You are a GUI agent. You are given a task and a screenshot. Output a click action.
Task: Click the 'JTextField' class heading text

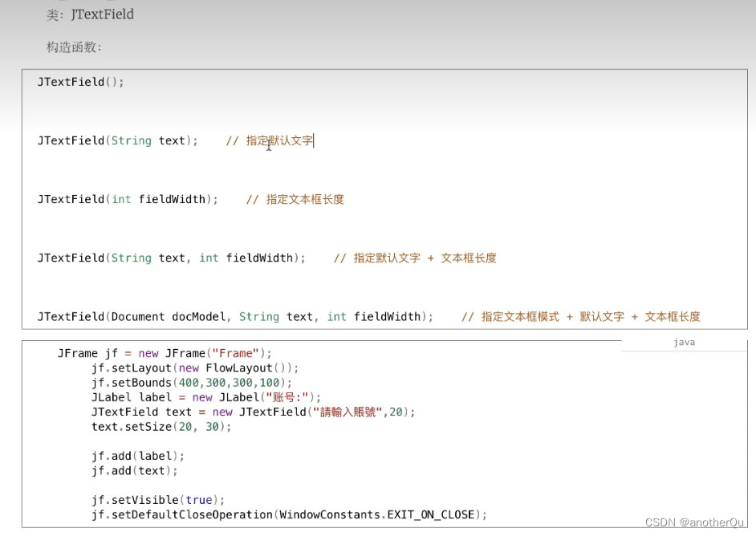pyautogui.click(x=102, y=14)
